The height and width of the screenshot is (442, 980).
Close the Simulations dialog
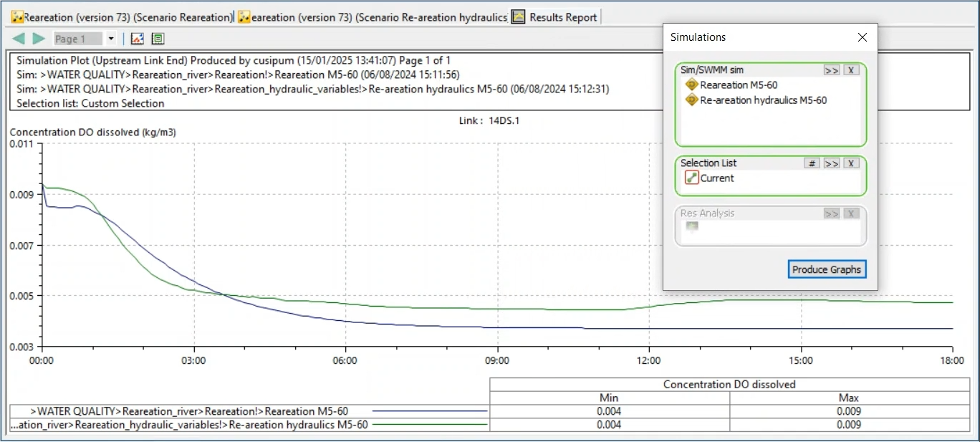(863, 37)
